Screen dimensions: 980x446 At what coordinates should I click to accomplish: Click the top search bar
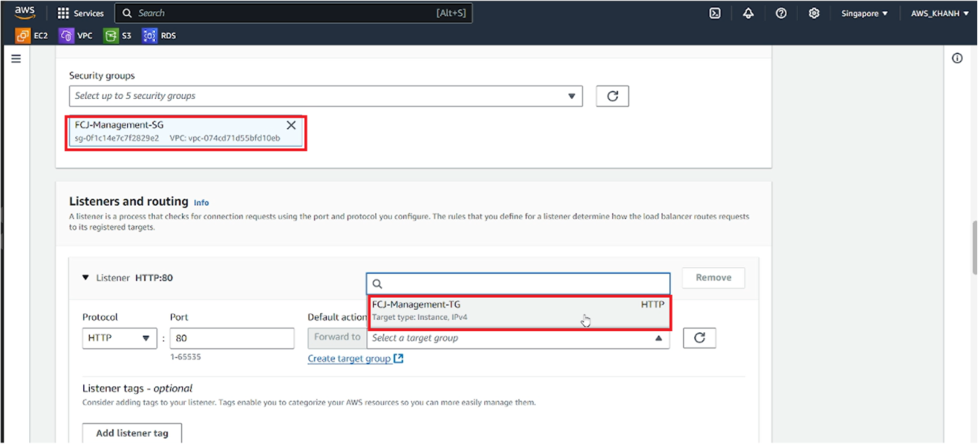293,13
